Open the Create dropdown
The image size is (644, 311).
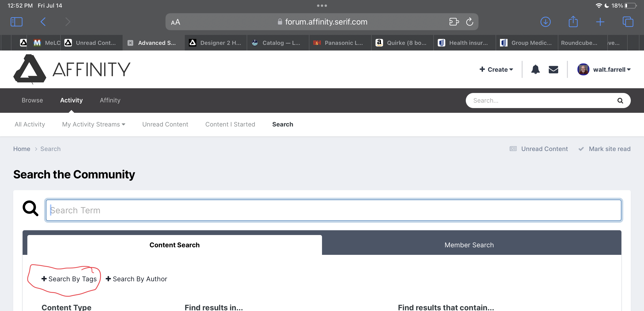[496, 70]
